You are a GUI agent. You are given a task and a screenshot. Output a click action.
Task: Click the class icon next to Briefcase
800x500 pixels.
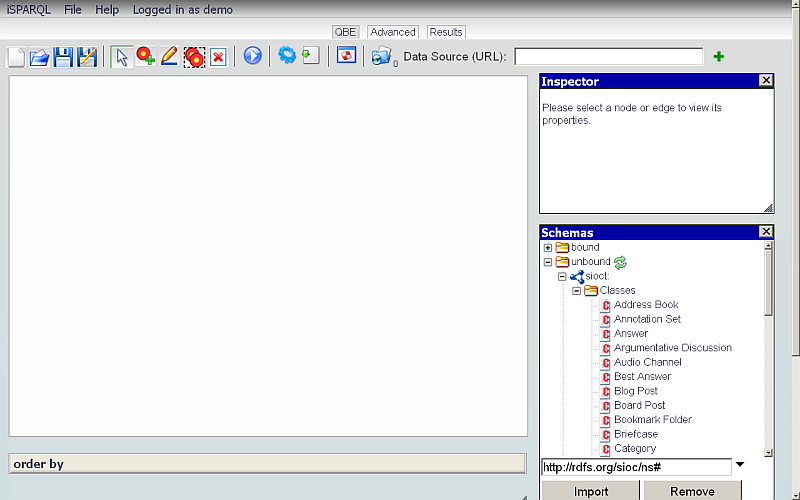coord(606,435)
